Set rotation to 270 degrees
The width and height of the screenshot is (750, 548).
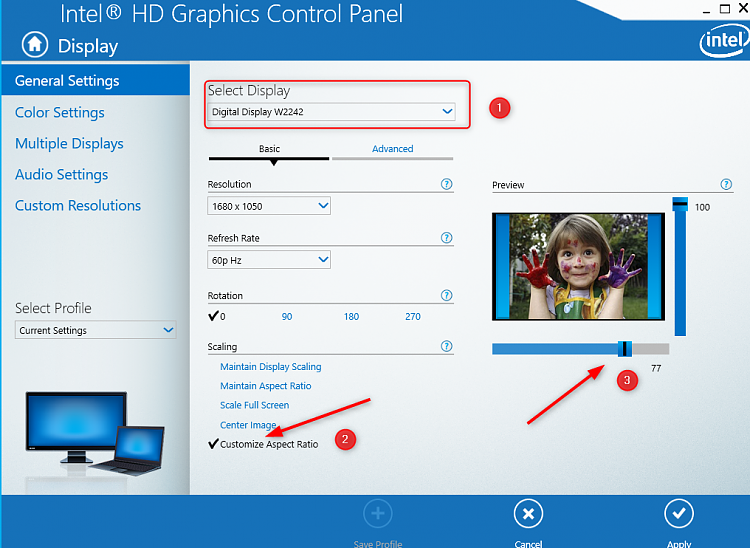coord(413,317)
